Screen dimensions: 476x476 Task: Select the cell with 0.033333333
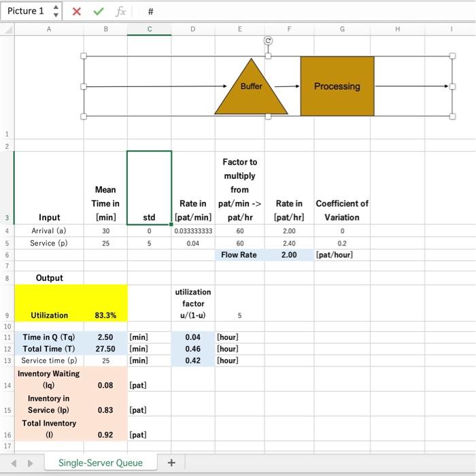click(x=193, y=231)
